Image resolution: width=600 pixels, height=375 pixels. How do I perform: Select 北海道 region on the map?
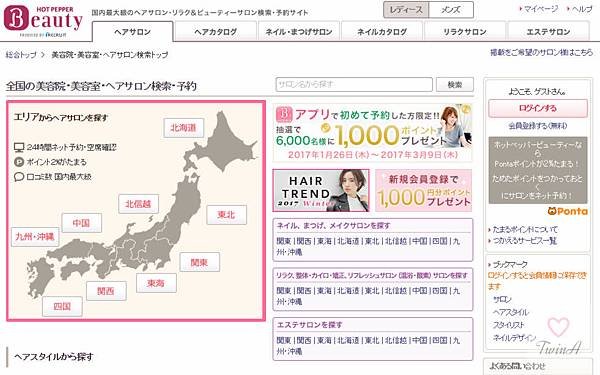point(184,128)
